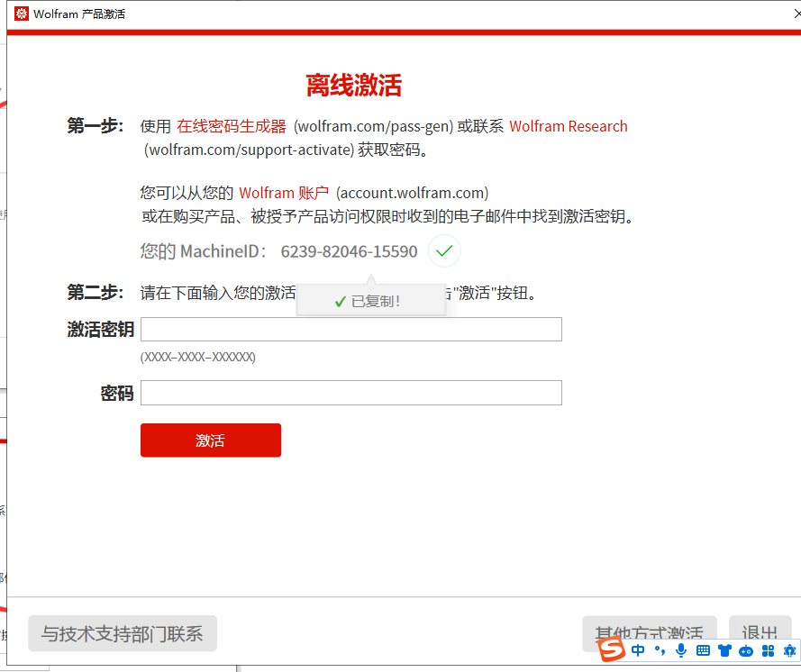Toggle Chinese/English input with 中 icon
801x672 pixels.
638,650
